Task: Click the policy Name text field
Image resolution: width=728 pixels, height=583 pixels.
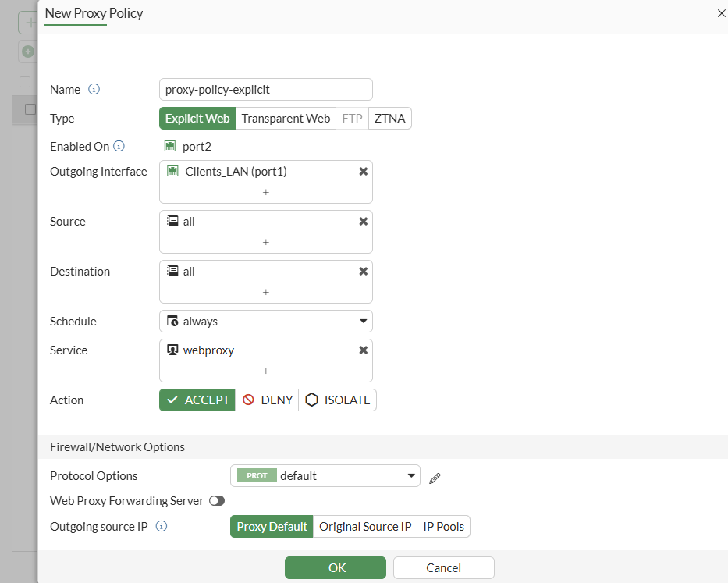Action: point(265,90)
